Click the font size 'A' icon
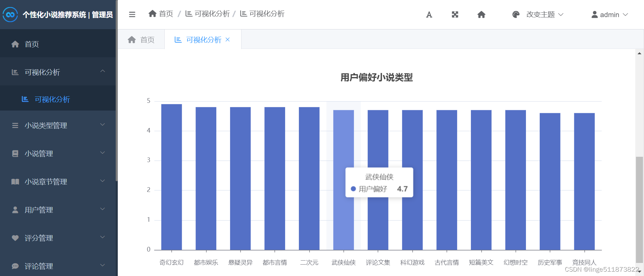Screen dimensions: 644x276 click(x=429, y=14)
